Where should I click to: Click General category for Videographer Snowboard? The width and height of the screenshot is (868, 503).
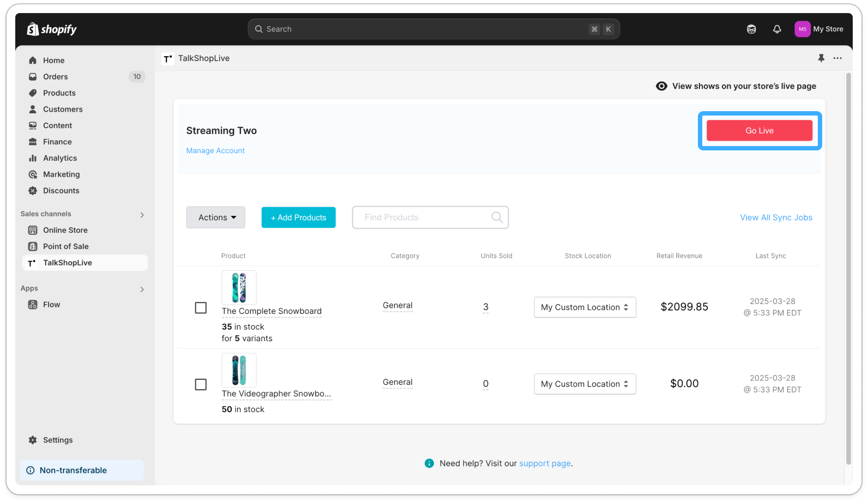[397, 383]
